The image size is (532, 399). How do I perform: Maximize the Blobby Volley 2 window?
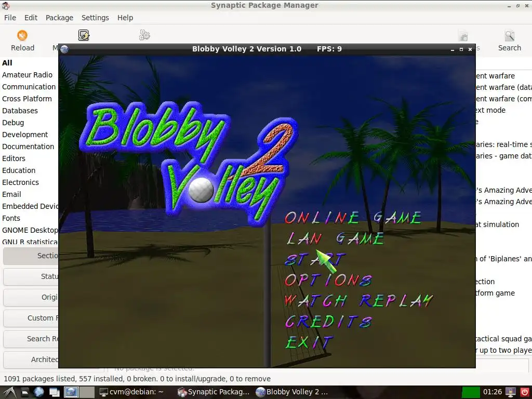[461, 49]
